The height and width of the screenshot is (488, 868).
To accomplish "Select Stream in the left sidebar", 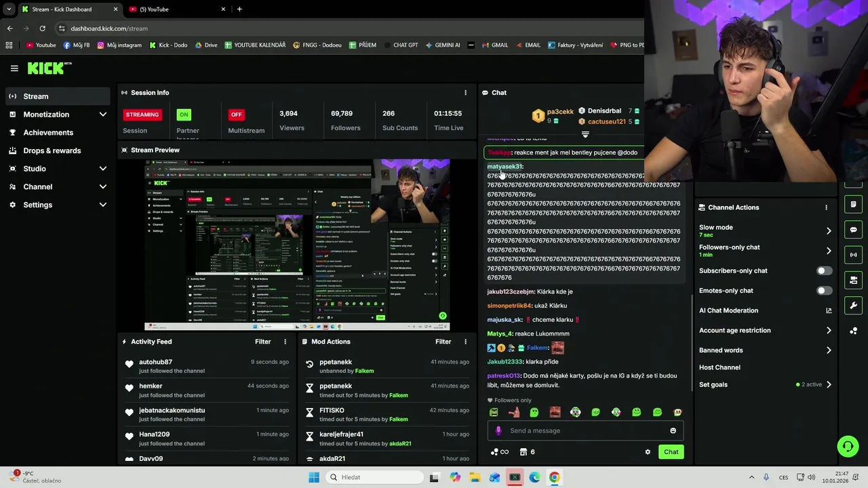I will [58, 96].
